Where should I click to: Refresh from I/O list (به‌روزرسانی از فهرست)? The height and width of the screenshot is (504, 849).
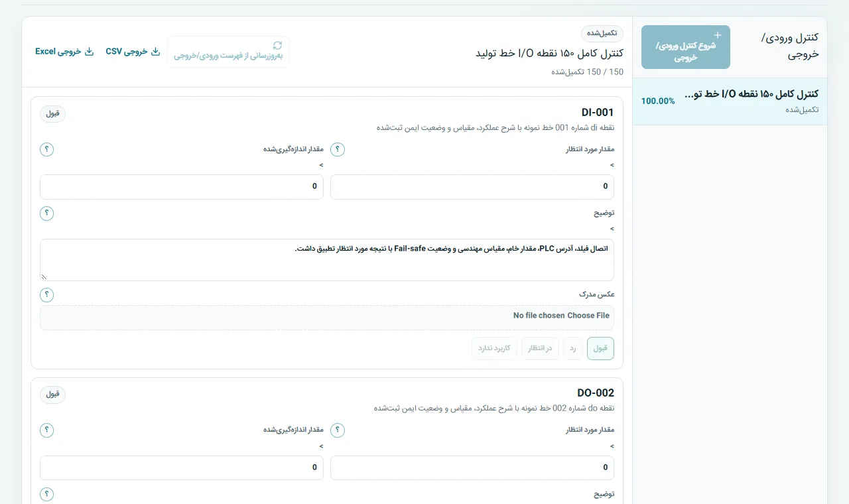click(x=228, y=52)
